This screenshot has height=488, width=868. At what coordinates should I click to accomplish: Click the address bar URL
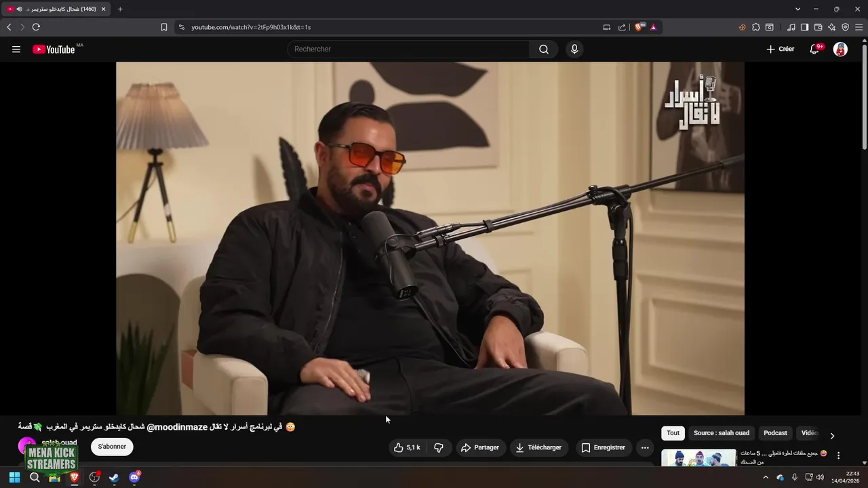pos(251,27)
